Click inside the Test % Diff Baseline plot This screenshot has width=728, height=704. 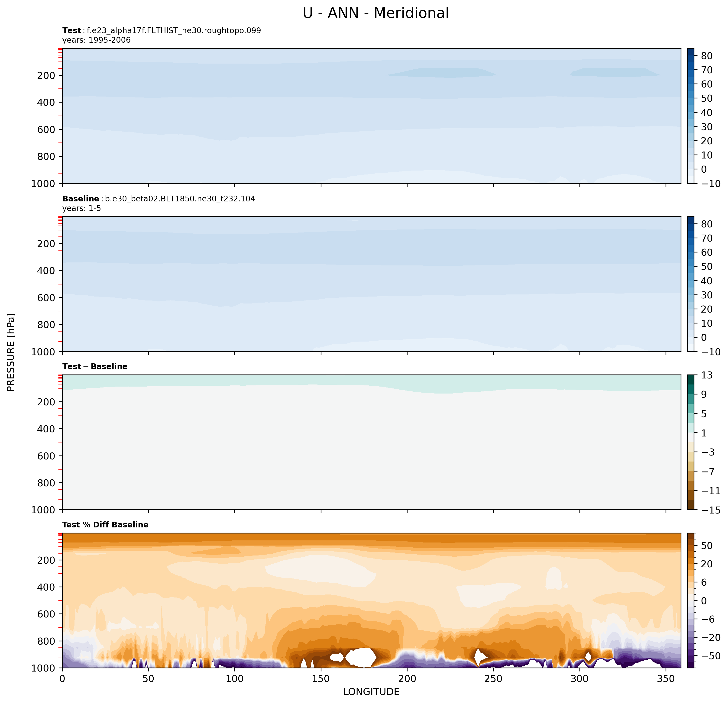tap(372, 601)
